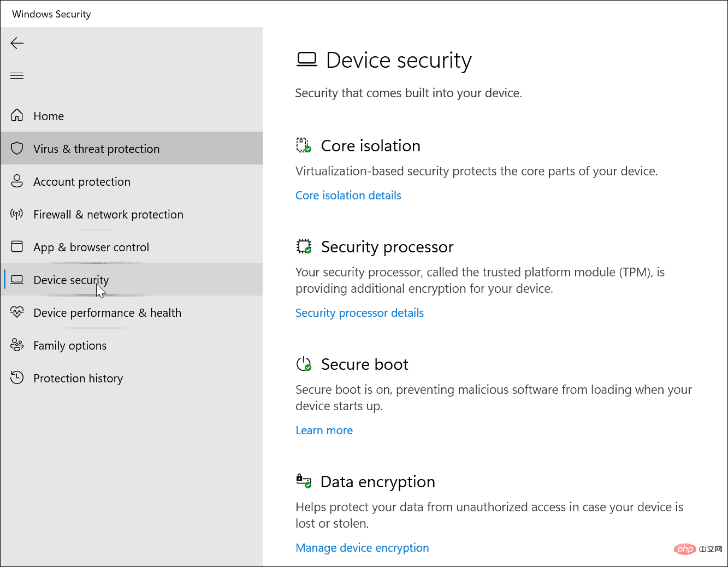Screen dimensions: 728x567
Task: Click the Home house icon
Action: pos(17,115)
